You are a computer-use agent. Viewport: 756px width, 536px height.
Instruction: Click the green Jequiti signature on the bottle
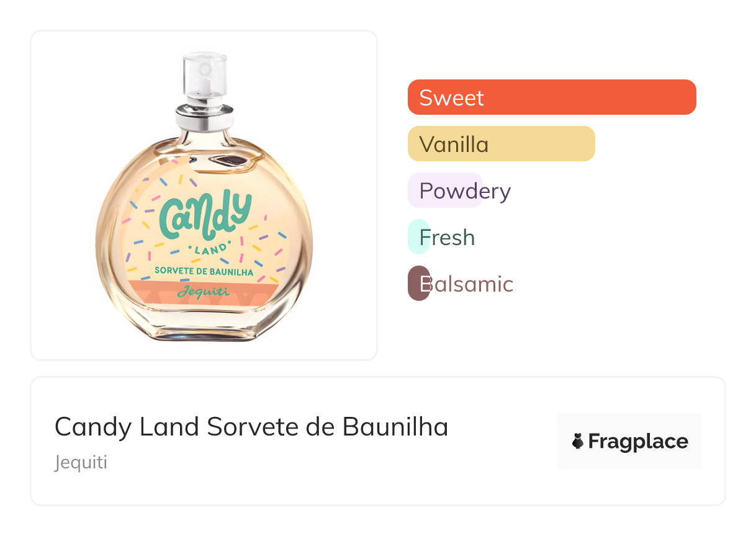coord(204,291)
